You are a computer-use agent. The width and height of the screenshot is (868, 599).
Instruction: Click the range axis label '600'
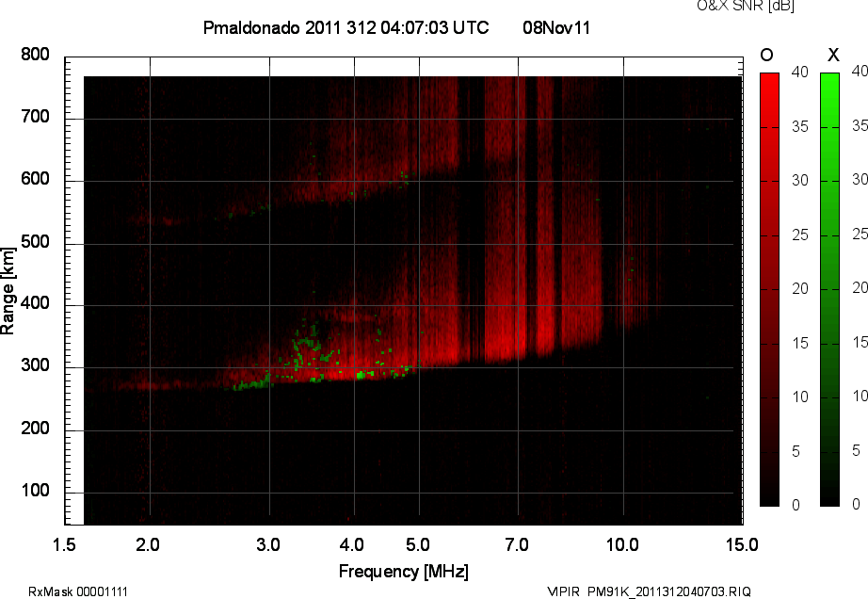coord(36,179)
